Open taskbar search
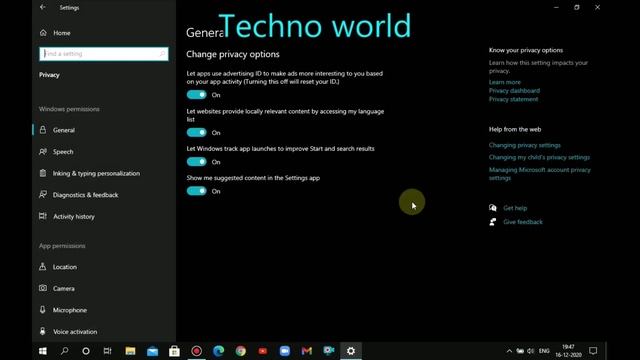Screen dimensions: 640x360 pyautogui.click(x=64, y=351)
